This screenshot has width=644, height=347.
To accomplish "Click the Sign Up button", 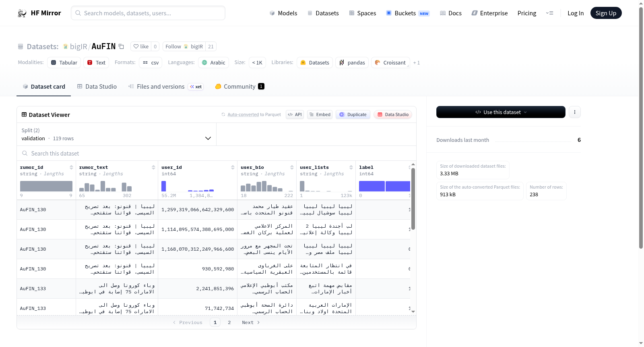I will 606,13.
